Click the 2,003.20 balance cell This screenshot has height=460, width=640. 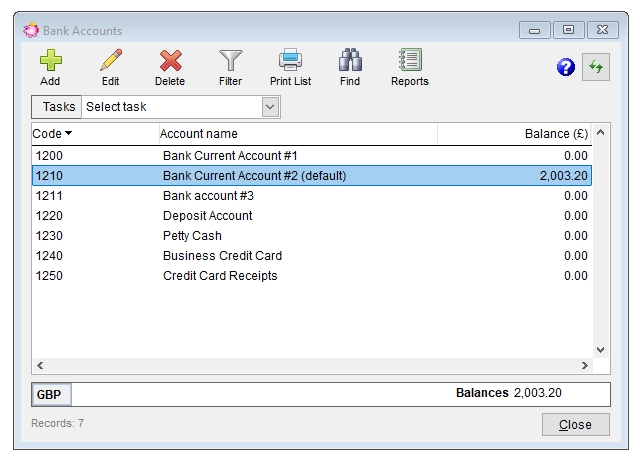point(564,176)
